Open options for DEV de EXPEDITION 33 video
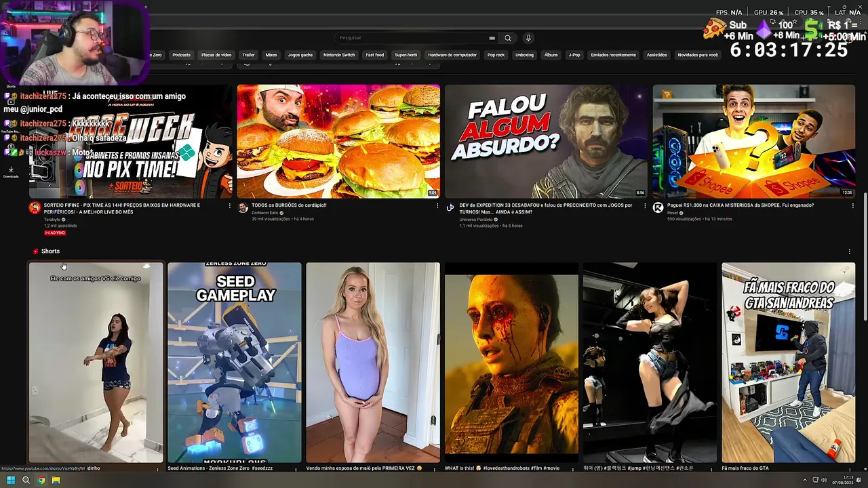Image resolution: width=868 pixels, height=488 pixels. point(645,206)
